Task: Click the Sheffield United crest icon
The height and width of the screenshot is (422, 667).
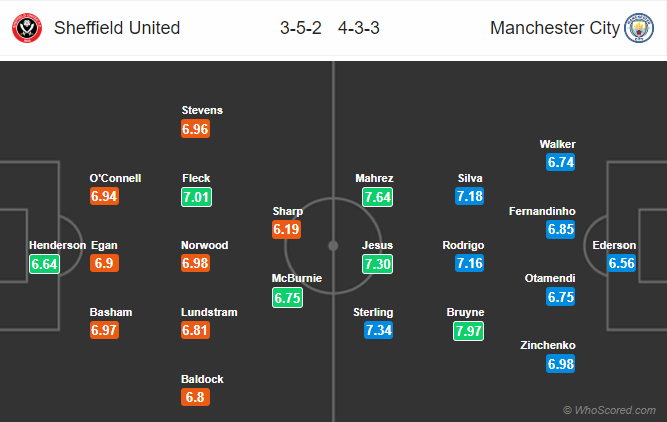Action: point(27,28)
